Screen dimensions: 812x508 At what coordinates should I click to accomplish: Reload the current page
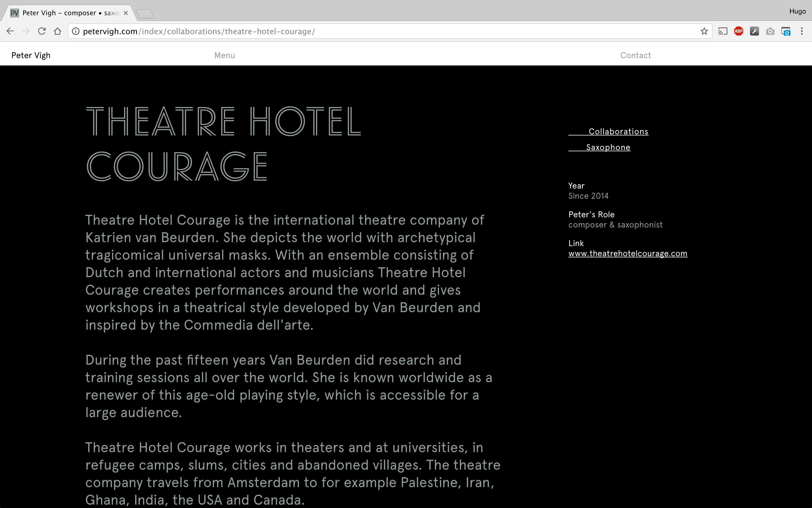(42, 31)
